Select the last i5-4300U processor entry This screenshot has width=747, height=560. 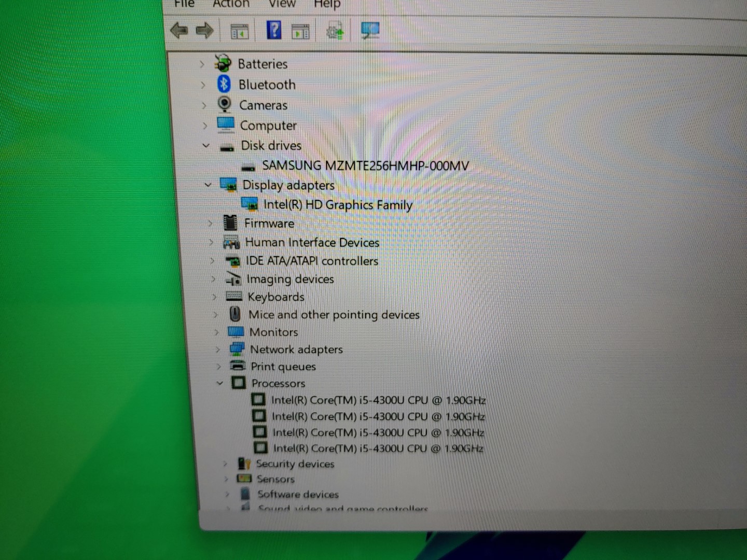click(x=378, y=448)
